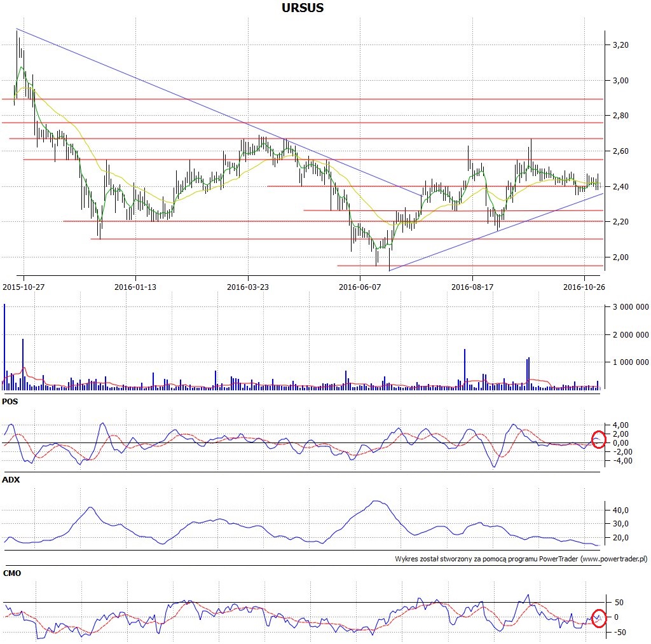Screen dimensions: 651x644
Task: Select the 2016-06-07 date label
Action: (360, 287)
